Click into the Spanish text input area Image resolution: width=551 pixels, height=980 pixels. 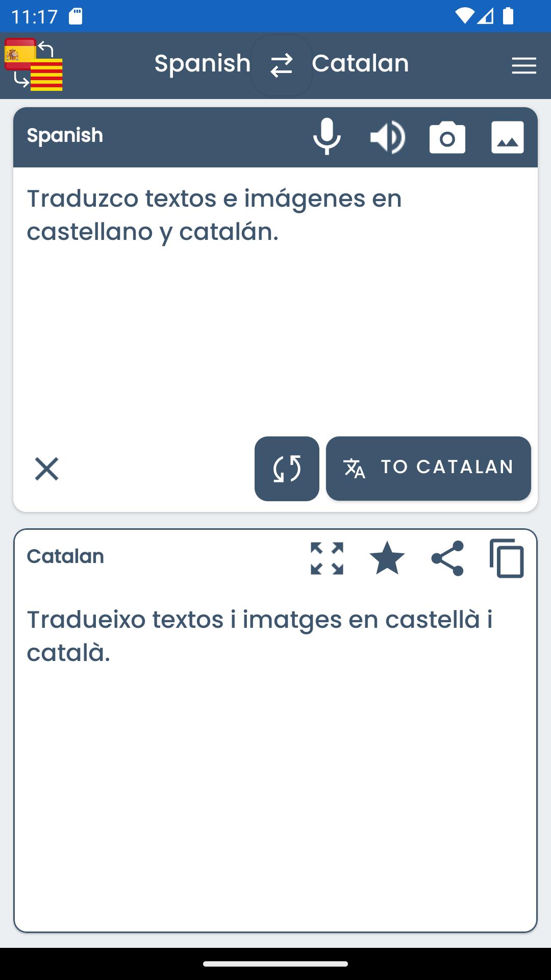pos(275,306)
